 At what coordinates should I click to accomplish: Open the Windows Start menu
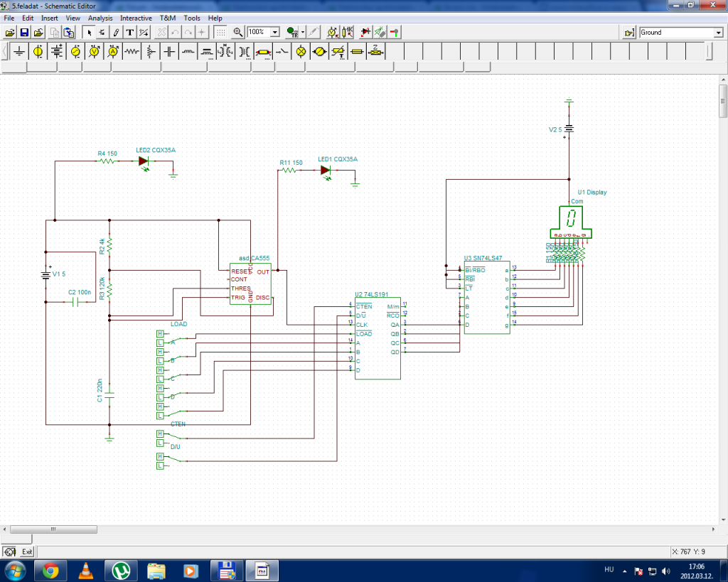coord(16,571)
